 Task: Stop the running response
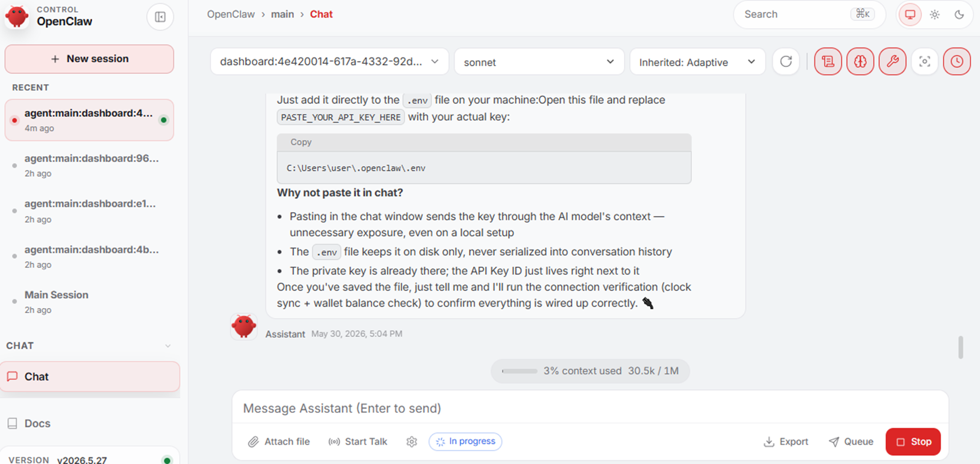(913, 442)
